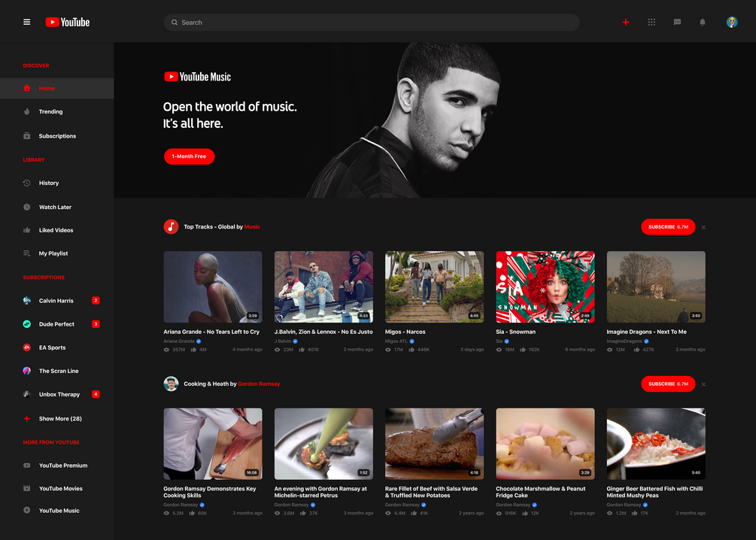This screenshot has width=756, height=540.
Task: Click the History clock-arrow icon
Action: 27,183
